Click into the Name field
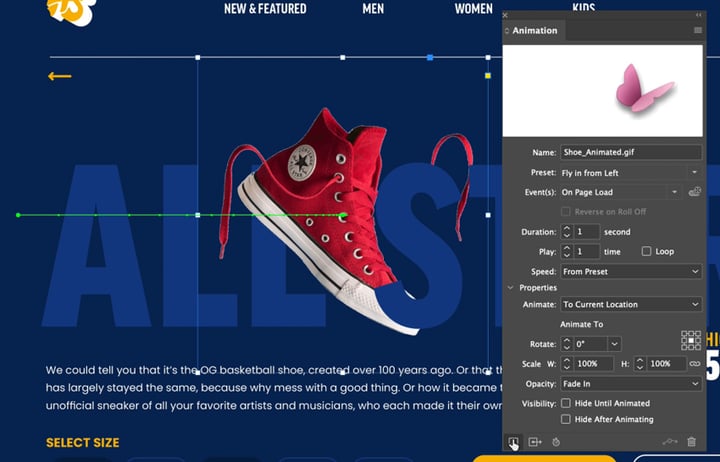 tap(631, 152)
